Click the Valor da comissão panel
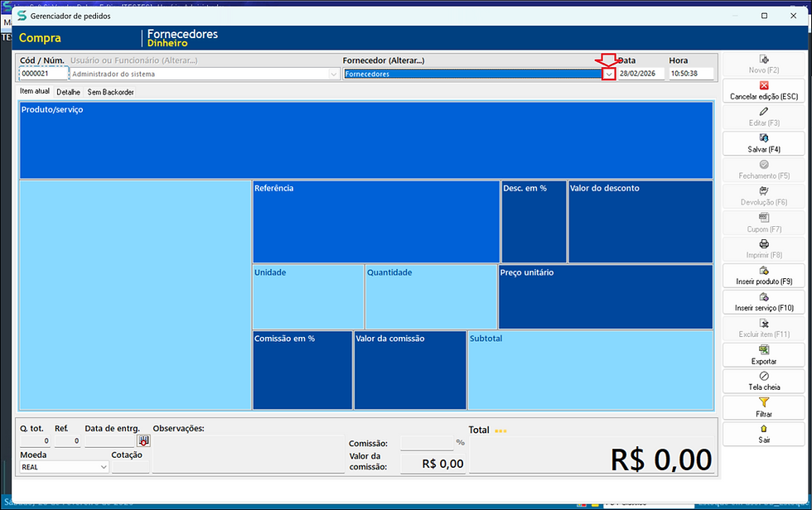Screen dimensions: 812x510 point(410,370)
